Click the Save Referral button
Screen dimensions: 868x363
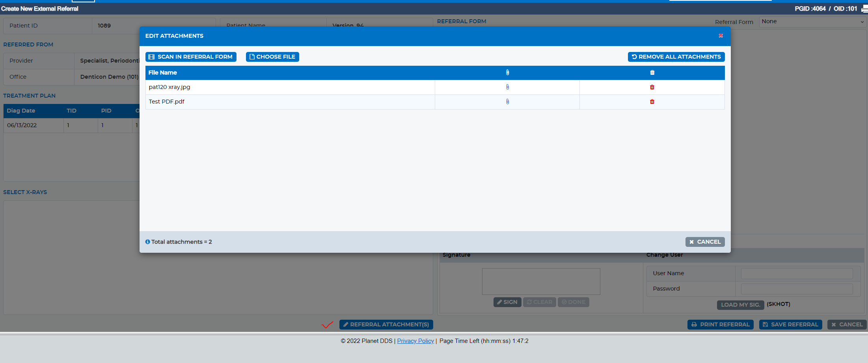pyautogui.click(x=790, y=324)
